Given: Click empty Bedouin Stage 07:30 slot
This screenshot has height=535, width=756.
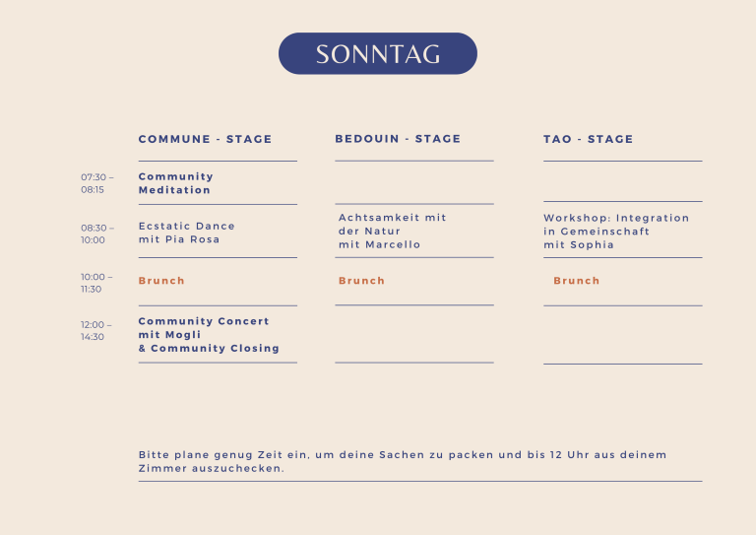Looking at the screenshot, I should point(414,182).
